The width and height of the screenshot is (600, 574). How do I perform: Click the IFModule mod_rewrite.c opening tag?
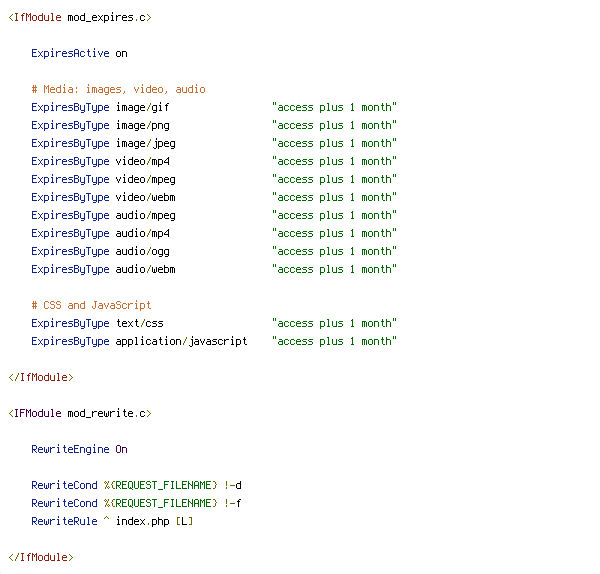[x=80, y=414]
